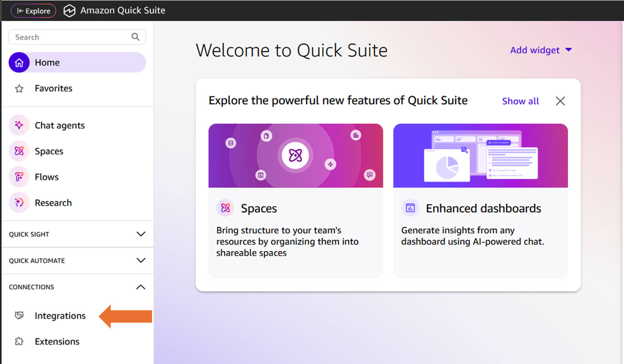The image size is (624, 364).
Task: Open the Add widget dropdown
Action: pyautogui.click(x=541, y=50)
